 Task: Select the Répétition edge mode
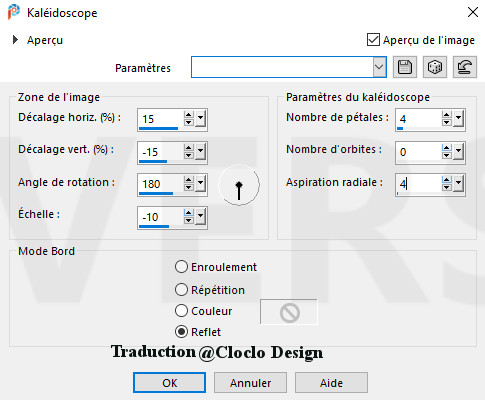tap(181, 290)
